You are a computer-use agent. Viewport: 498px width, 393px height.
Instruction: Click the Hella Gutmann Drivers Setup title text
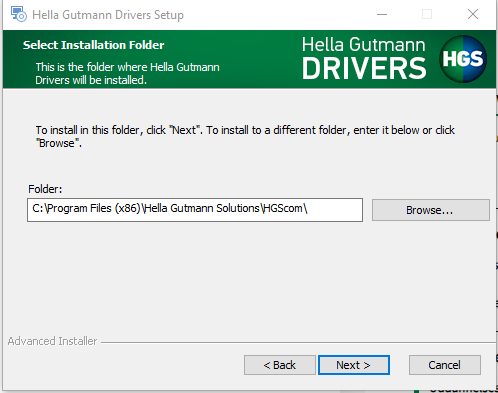pyautogui.click(x=108, y=15)
